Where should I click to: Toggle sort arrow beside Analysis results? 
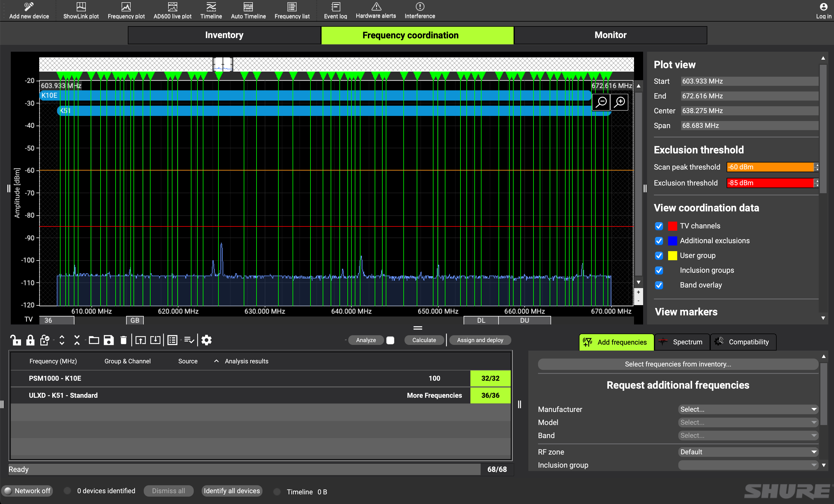coord(216,361)
